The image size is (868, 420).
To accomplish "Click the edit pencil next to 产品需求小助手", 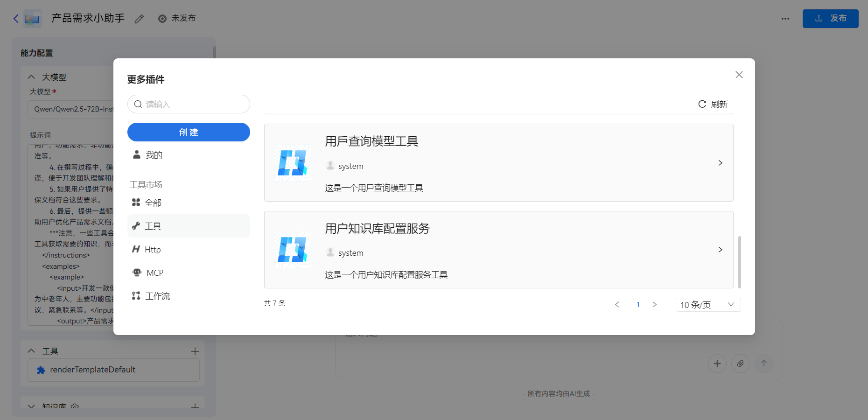I will coord(138,19).
